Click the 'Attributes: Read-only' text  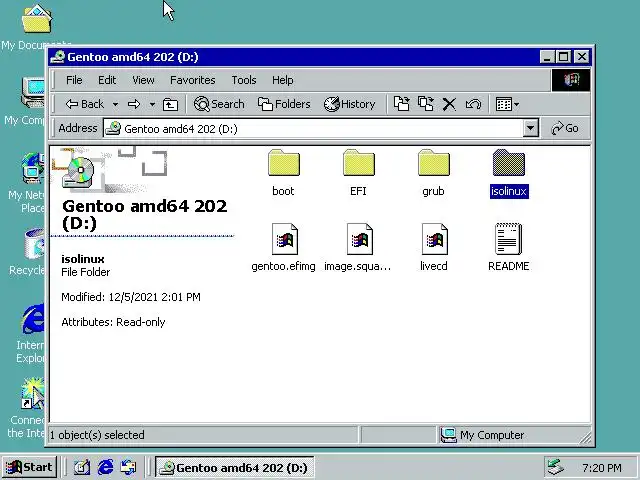[113, 322]
